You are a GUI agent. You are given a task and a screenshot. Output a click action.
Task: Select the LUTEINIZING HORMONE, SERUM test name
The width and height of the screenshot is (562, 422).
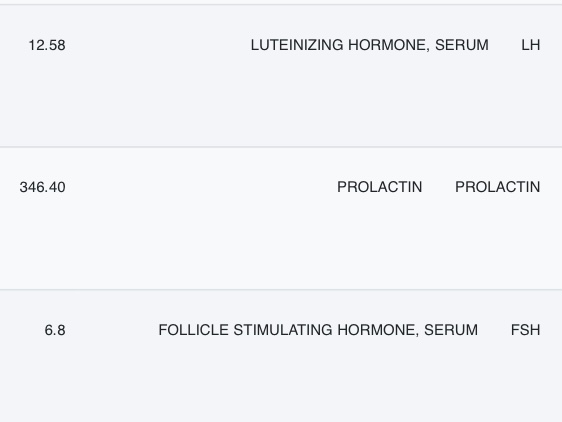click(x=370, y=45)
